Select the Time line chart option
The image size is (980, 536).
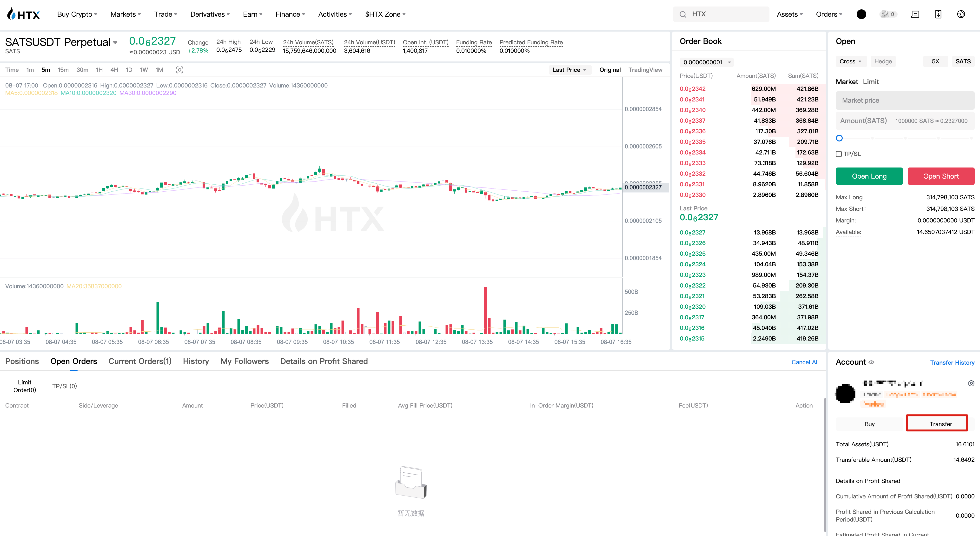[x=12, y=70]
